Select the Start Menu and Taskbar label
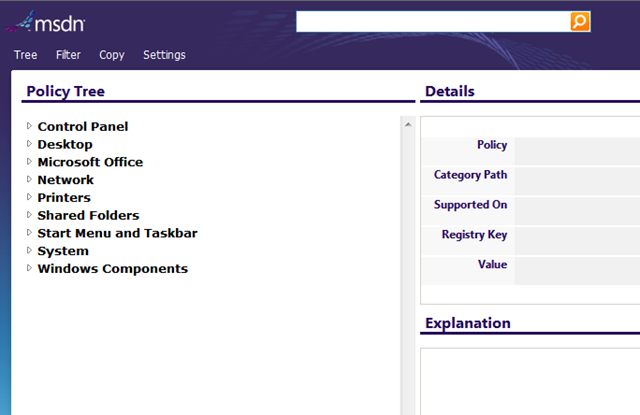The width and height of the screenshot is (640, 415). 117,233
